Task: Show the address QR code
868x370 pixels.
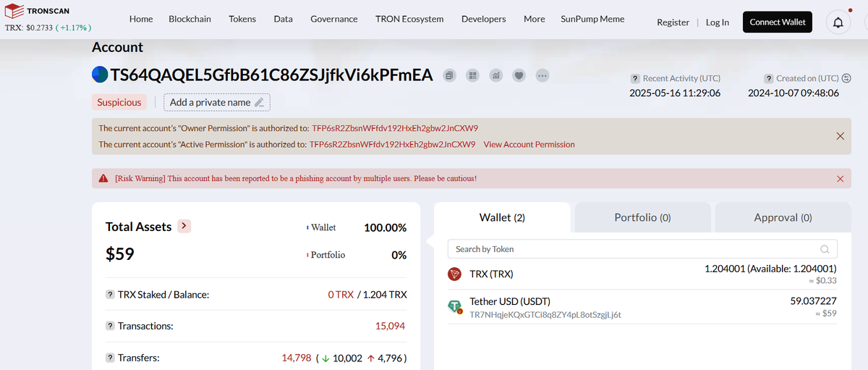Action: click(472, 75)
